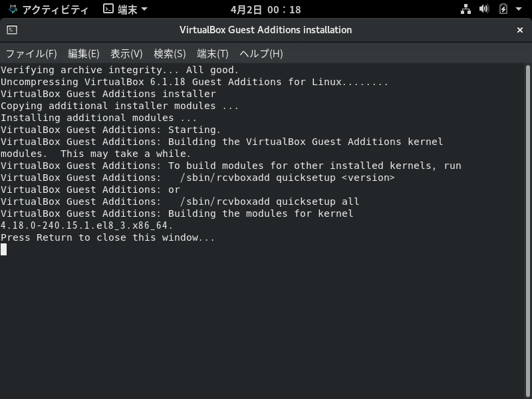
Task: Open the ヘルプ(H) menu
Action: pos(261,54)
